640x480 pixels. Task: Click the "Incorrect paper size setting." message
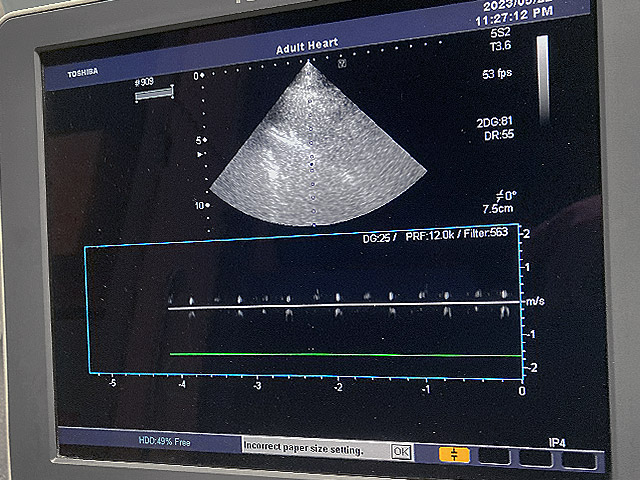click(x=303, y=447)
